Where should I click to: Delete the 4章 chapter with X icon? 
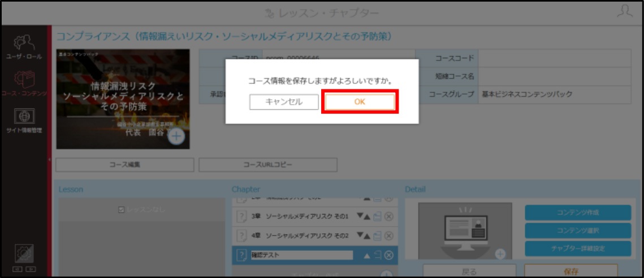(388, 236)
